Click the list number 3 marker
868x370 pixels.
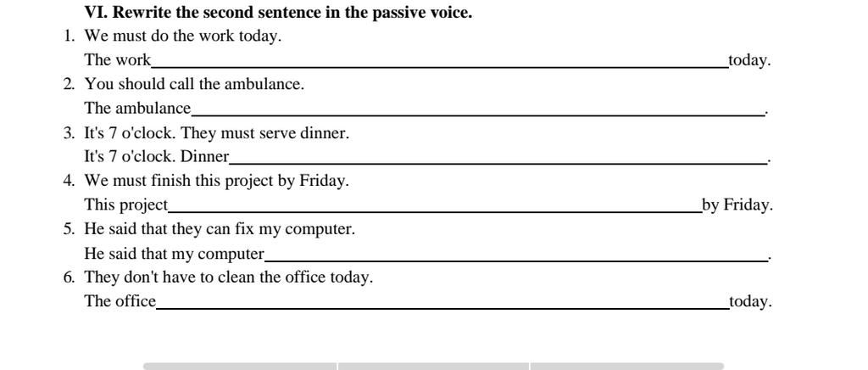click(x=69, y=133)
